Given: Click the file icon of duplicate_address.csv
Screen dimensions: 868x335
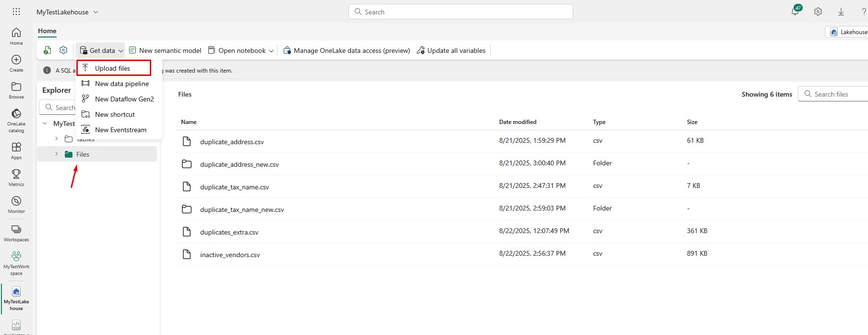Looking at the screenshot, I should click(x=187, y=141).
